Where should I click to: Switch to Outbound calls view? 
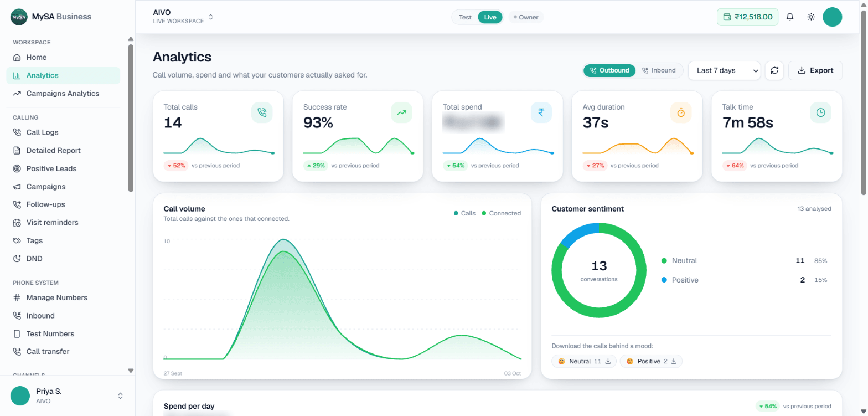[x=609, y=70]
